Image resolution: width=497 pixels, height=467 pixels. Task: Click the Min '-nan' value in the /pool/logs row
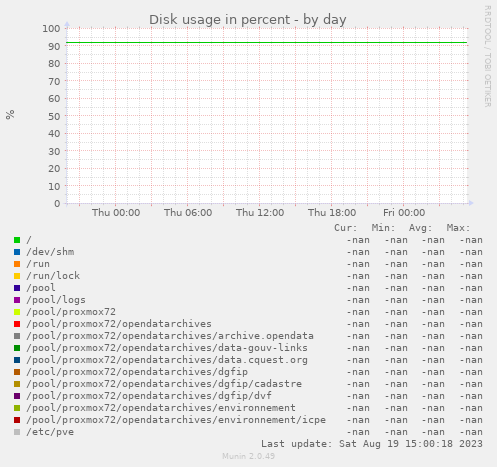(396, 300)
